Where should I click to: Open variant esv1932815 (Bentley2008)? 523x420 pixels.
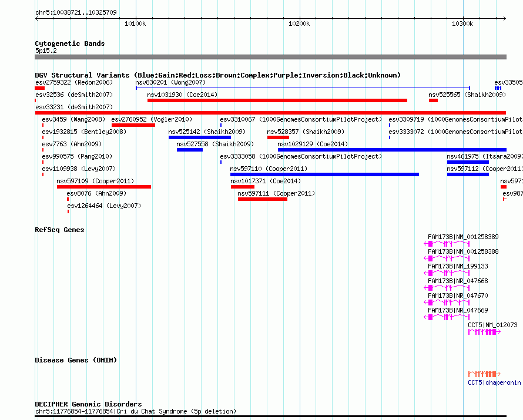pyautogui.click(x=84, y=132)
